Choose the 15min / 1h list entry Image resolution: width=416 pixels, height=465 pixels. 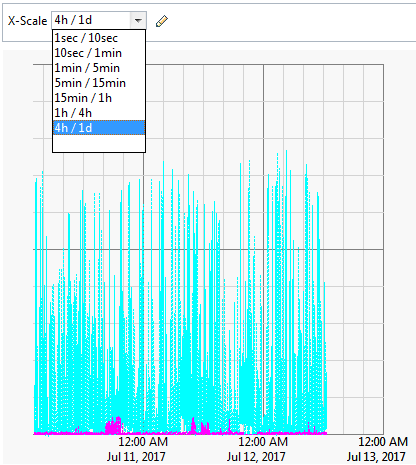coord(99,98)
